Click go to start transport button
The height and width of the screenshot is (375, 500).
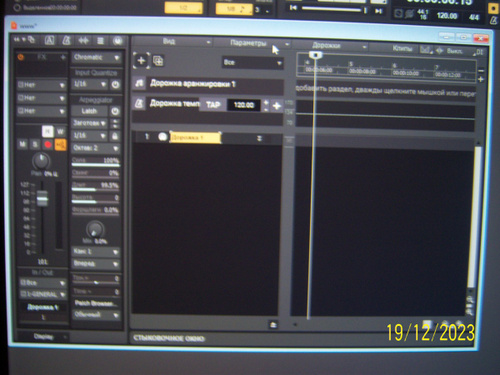pos(293,8)
